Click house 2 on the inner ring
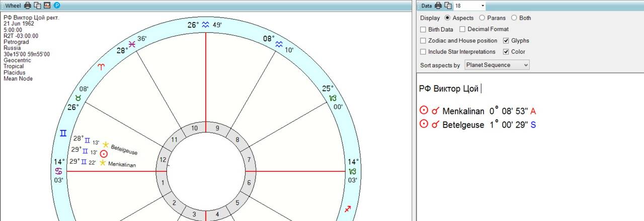 174,203
